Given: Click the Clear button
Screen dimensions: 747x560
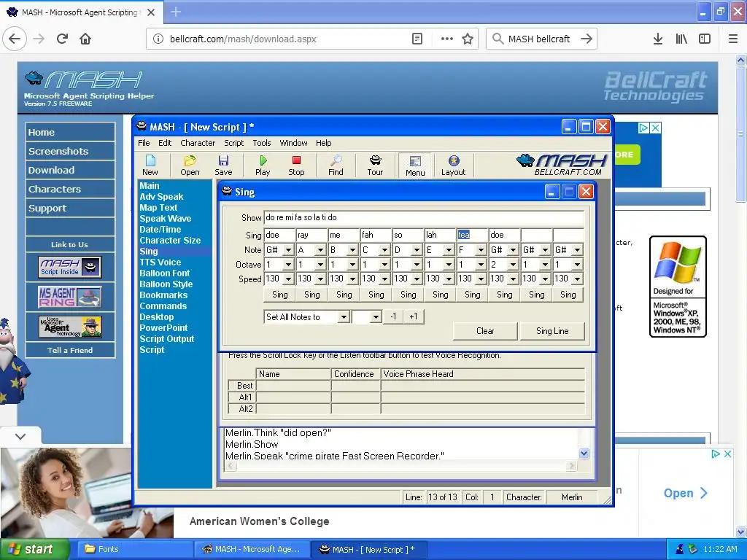Looking at the screenshot, I should coord(485,331).
